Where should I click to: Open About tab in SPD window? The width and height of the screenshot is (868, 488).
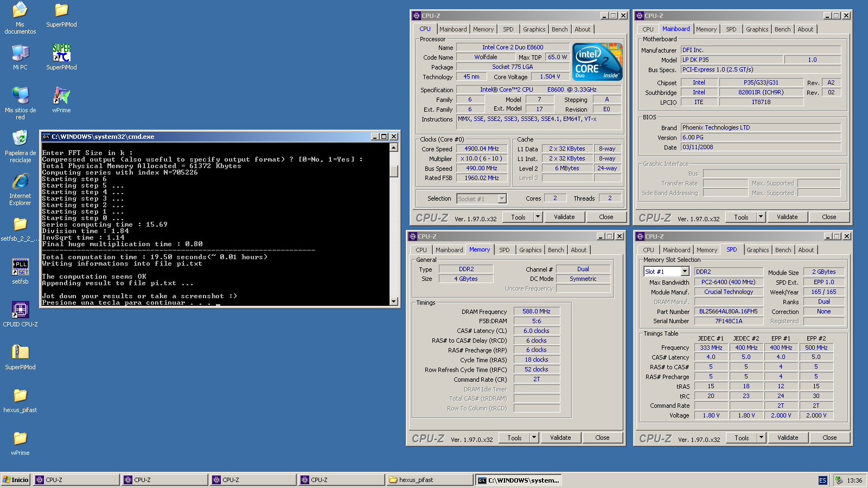pyautogui.click(x=806, y=250)
